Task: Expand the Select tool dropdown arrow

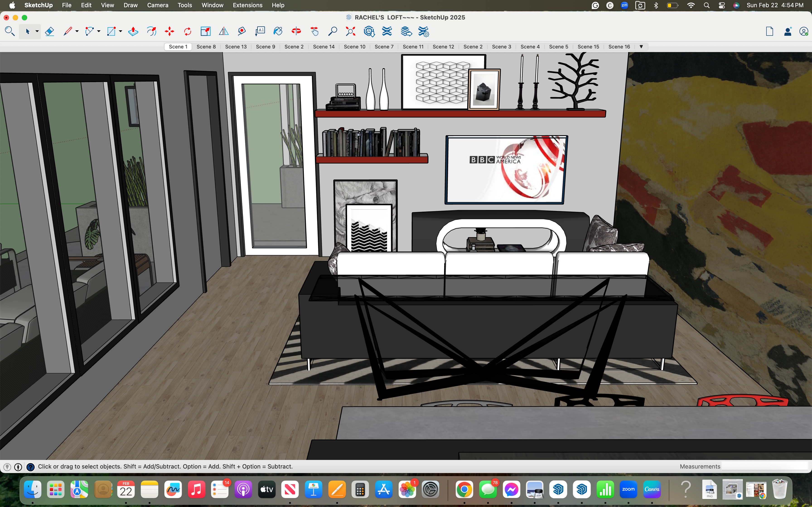Action: point(37,31)
